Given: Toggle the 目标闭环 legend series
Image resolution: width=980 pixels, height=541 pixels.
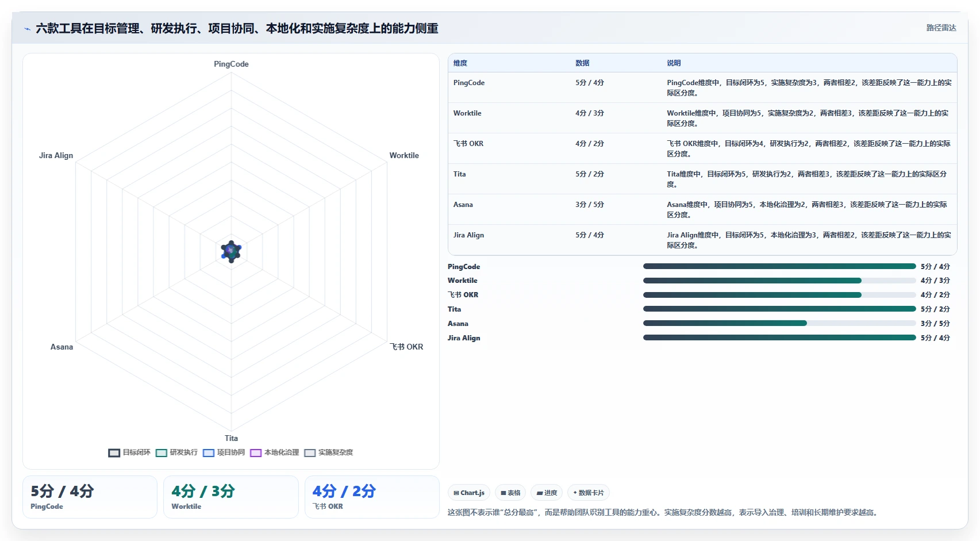Looking at the screenshot, I should coord(129,452).
